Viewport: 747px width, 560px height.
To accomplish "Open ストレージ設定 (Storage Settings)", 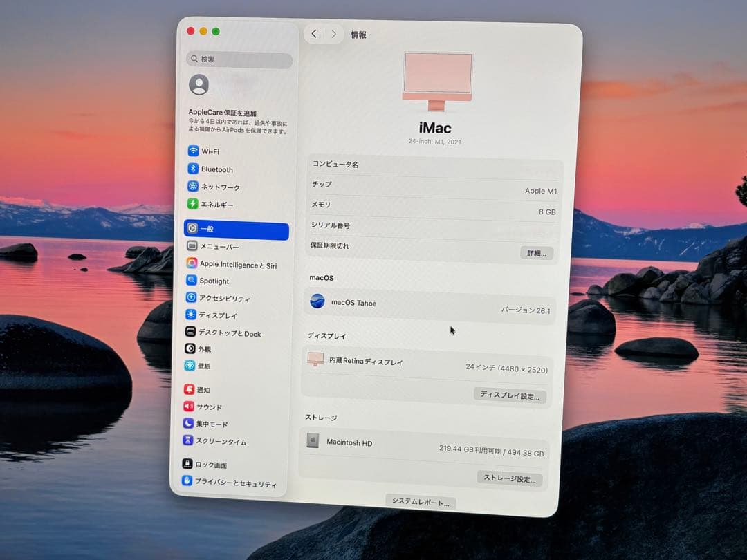I will coord(510,477).
